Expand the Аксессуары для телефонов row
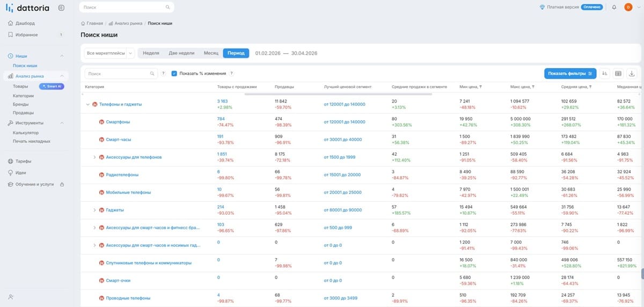 point(94,157)
